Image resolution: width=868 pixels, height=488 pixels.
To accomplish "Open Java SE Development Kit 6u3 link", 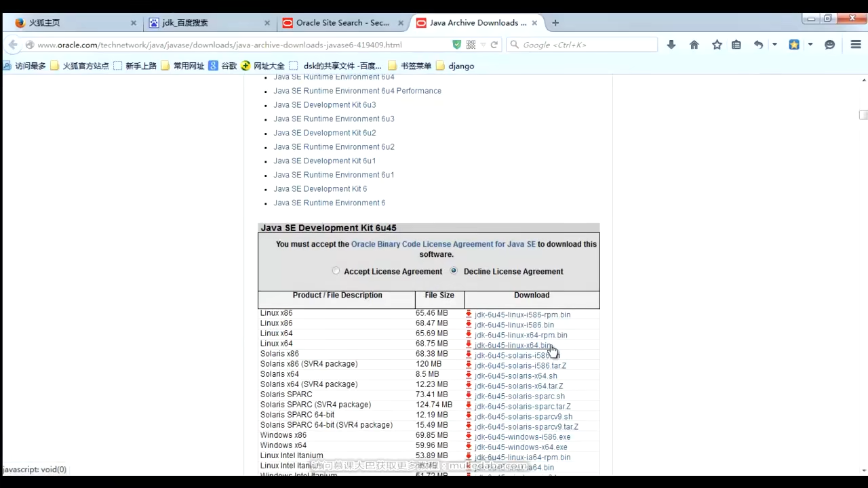I will click(324, 105).
